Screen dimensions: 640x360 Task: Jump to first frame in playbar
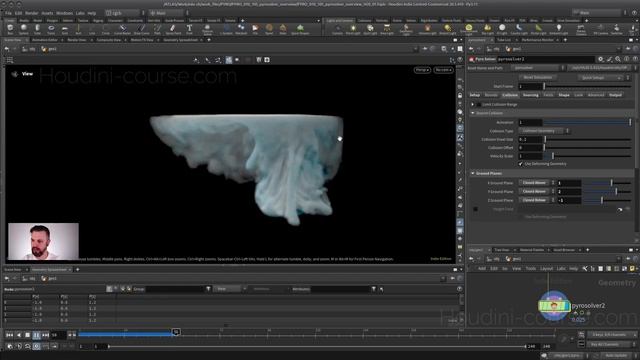coord(9,335)
